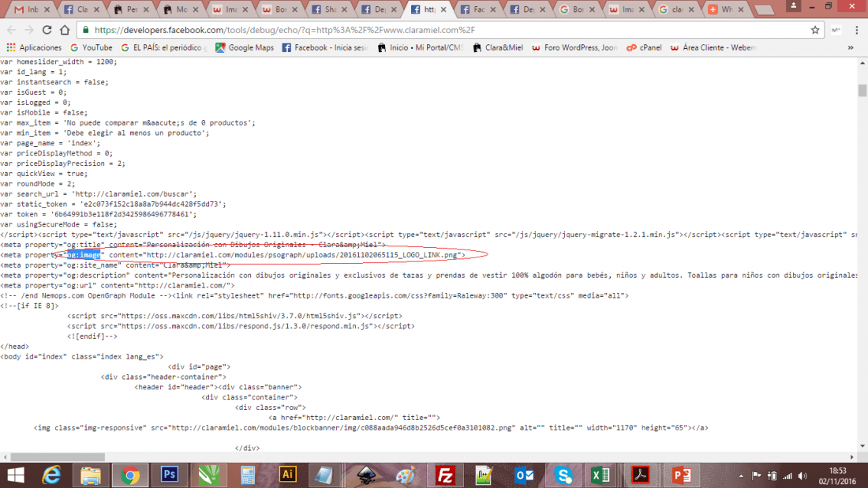Click the og:title meta line

click(193, 245)
